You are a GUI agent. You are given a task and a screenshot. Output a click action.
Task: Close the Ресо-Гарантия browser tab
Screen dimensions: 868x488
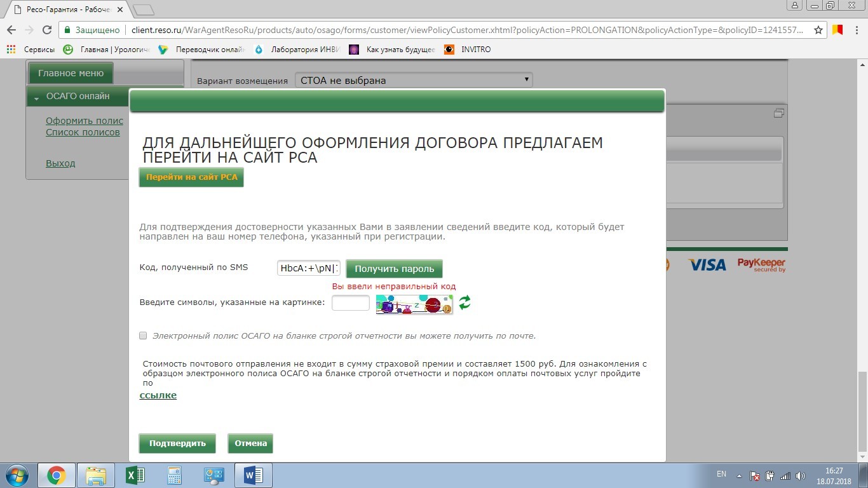point(121,10)
